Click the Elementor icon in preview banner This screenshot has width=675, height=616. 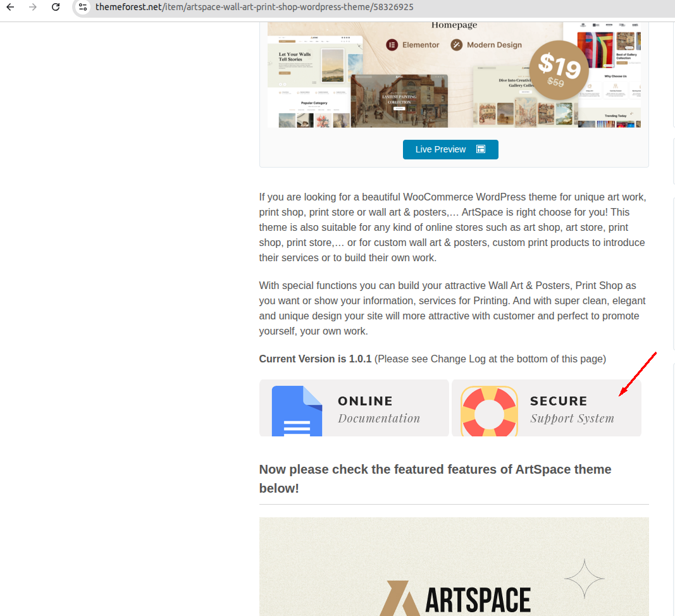pos(392,45)
